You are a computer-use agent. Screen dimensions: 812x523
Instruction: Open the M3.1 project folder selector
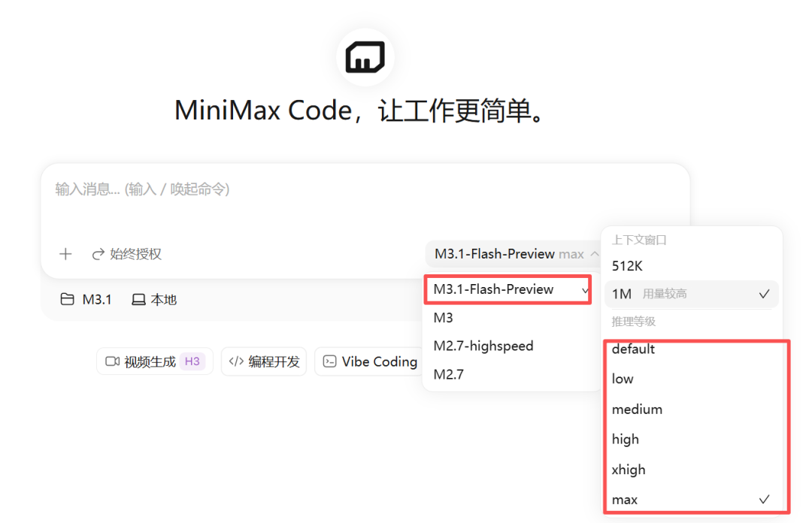coord(86,300)
